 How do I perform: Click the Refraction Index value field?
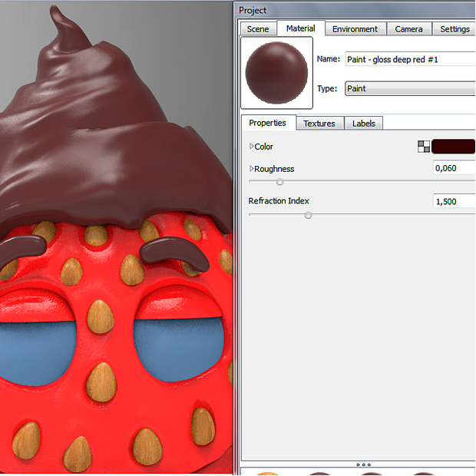[455, 201]
